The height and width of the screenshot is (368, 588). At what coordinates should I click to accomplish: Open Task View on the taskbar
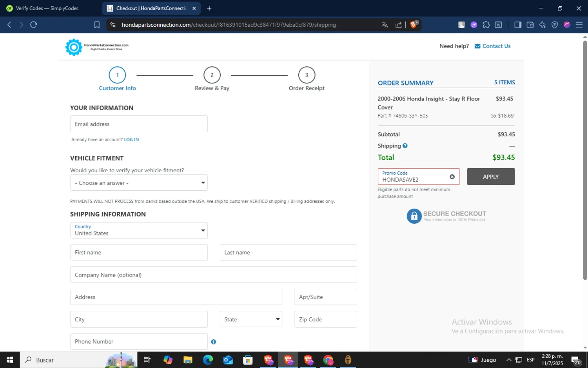(x=147, y=360)
